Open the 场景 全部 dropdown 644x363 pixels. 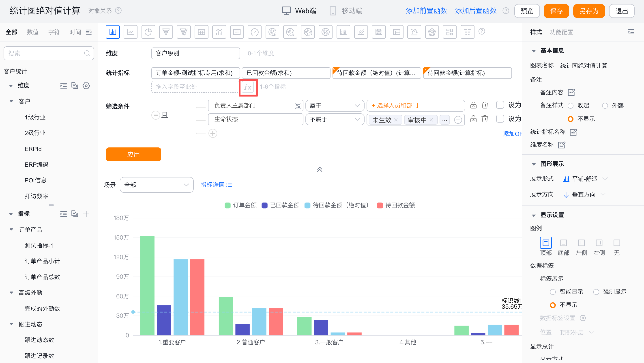(157, 185)
